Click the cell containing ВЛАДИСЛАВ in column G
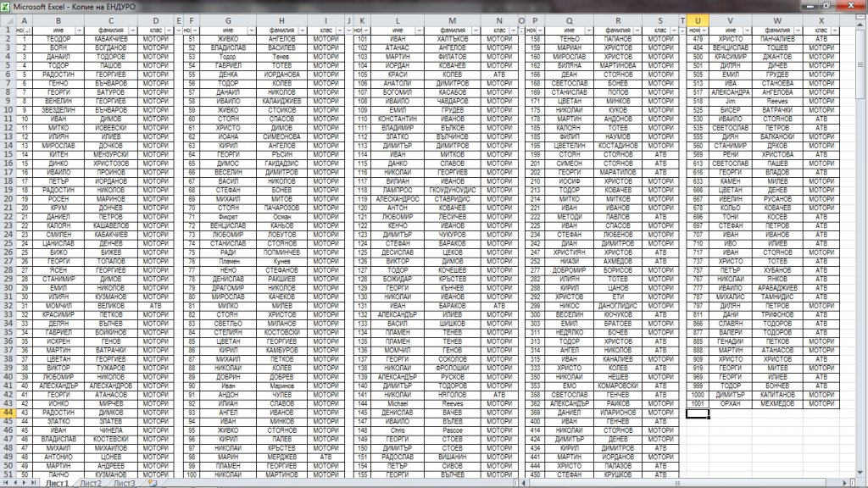The width and height of the screenshot is (868, 488). point(227,47)
